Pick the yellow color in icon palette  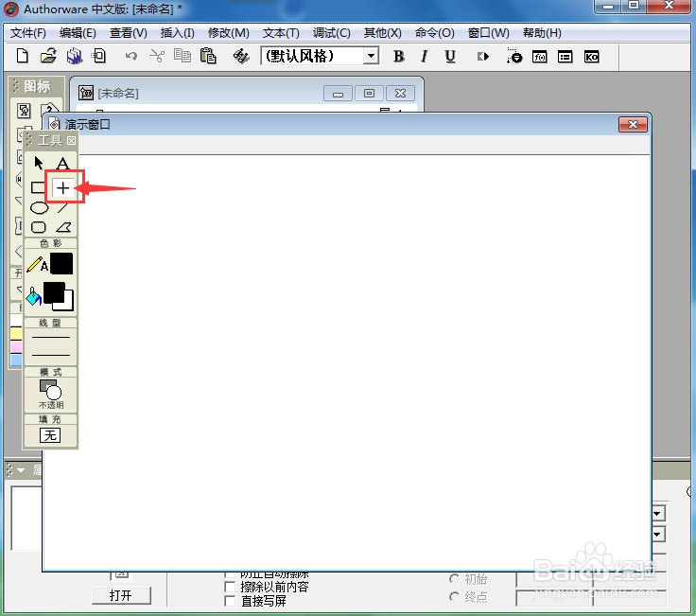tap(16, 333)
